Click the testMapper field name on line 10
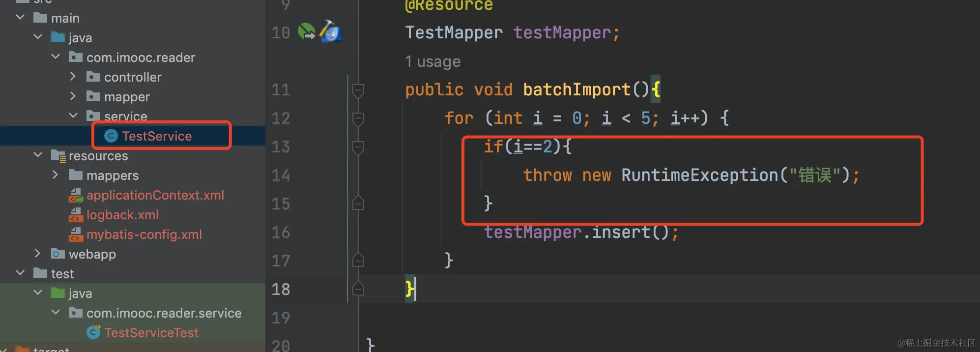Image resolution: width=980 pixels, height=352 pixels. [x=562, y=33]
